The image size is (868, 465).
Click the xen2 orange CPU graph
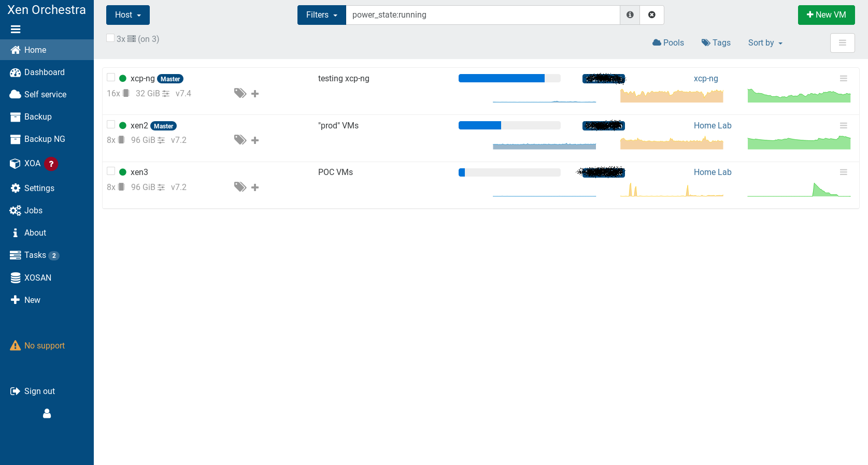672,142
